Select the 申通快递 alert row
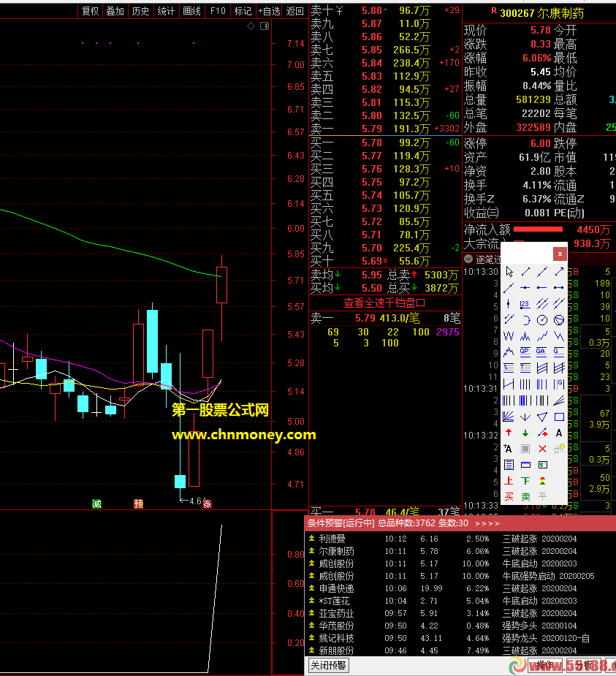 click(460, 588)
